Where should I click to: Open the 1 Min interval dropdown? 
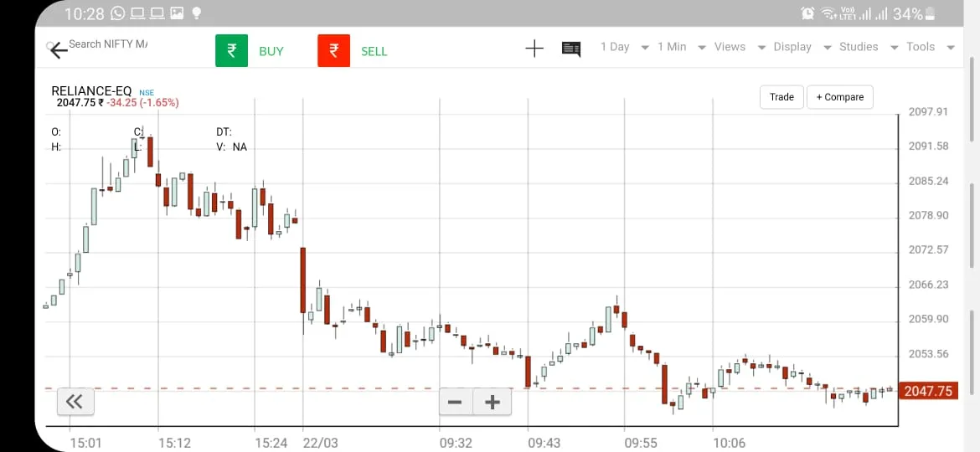(x=681, y=47)
